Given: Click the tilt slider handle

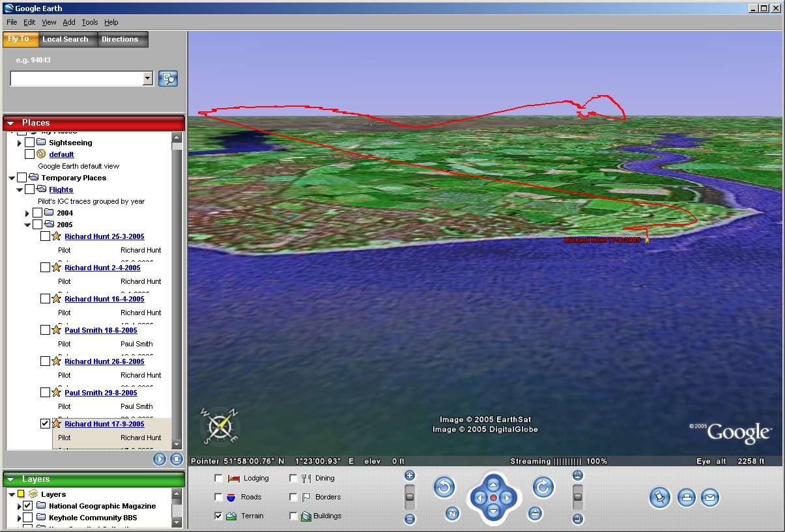Looking at the screenshot, I should click(x=577, y=497).
